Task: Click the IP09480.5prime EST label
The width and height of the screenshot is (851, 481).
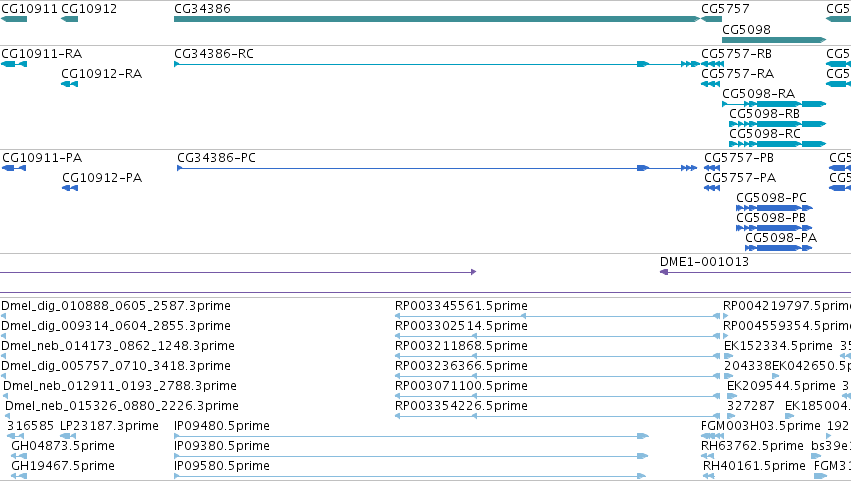Action: (x=222, y=426)
